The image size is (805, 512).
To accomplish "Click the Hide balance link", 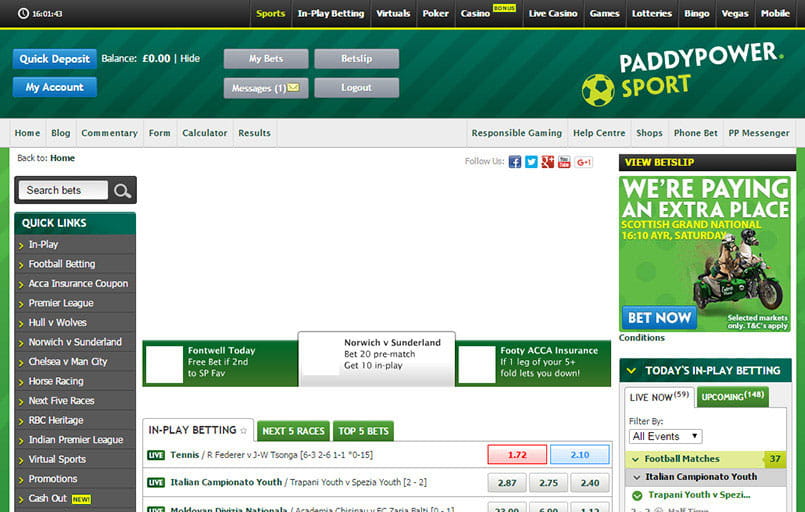I will 190,59.
